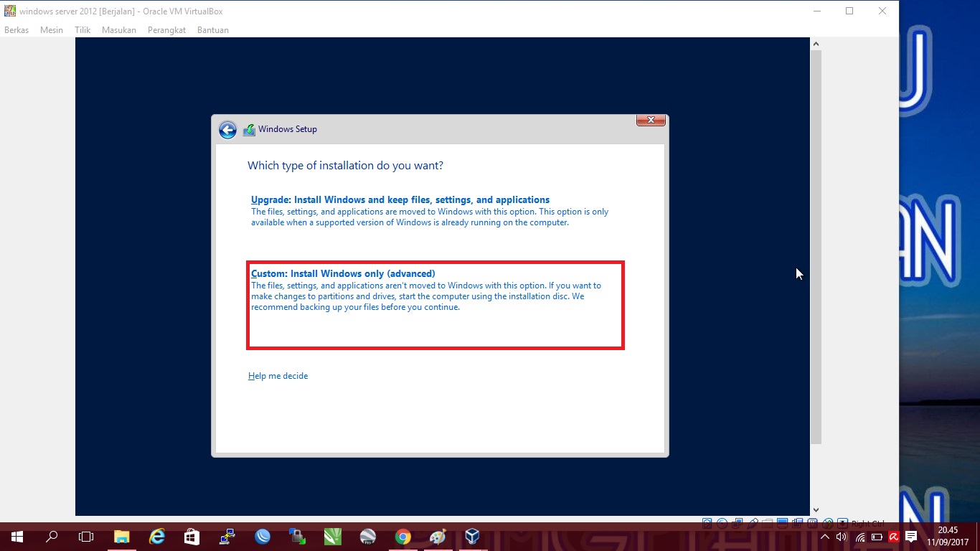980x551 pixels.
Task: Open the volume control in the tray
Action: coord(842,537)
